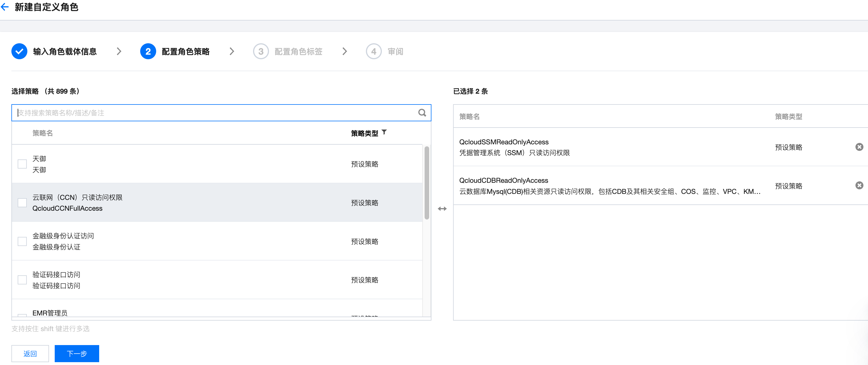Check the 金融级身份认证 policy checkbox

click(22, 241)
